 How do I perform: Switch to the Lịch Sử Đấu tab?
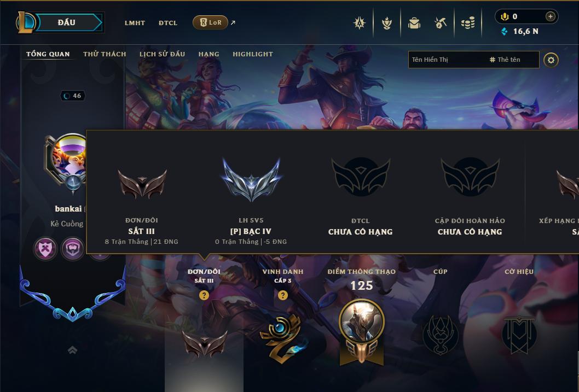point(162,54)
